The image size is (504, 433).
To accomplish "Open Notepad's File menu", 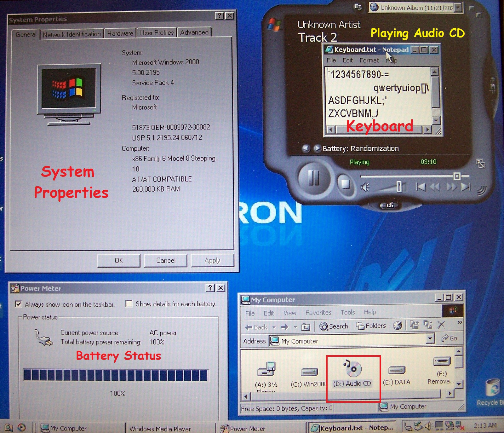I will [331, 60].
